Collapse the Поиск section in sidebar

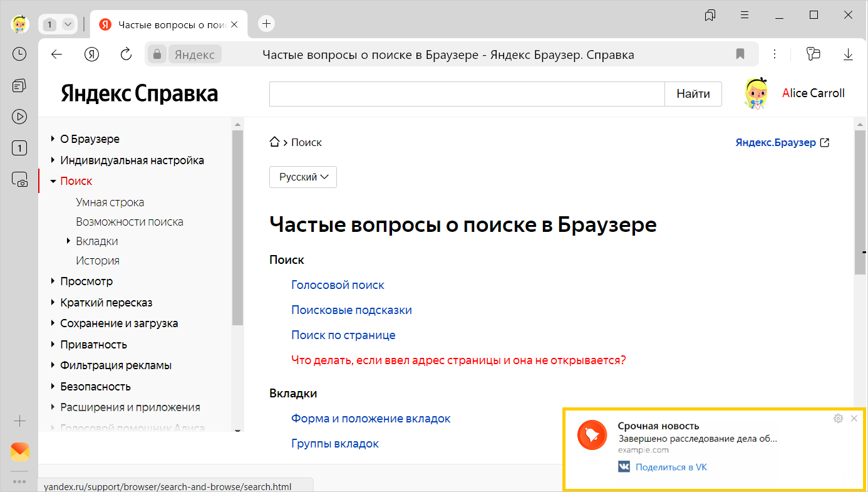pos(53,181)
